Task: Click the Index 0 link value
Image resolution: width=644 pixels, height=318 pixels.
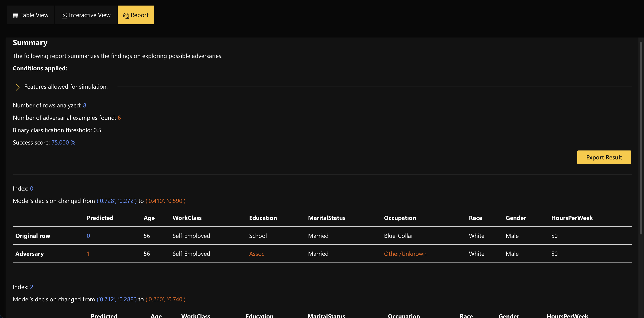Action: pyautogui.click(x=32, y=189)
